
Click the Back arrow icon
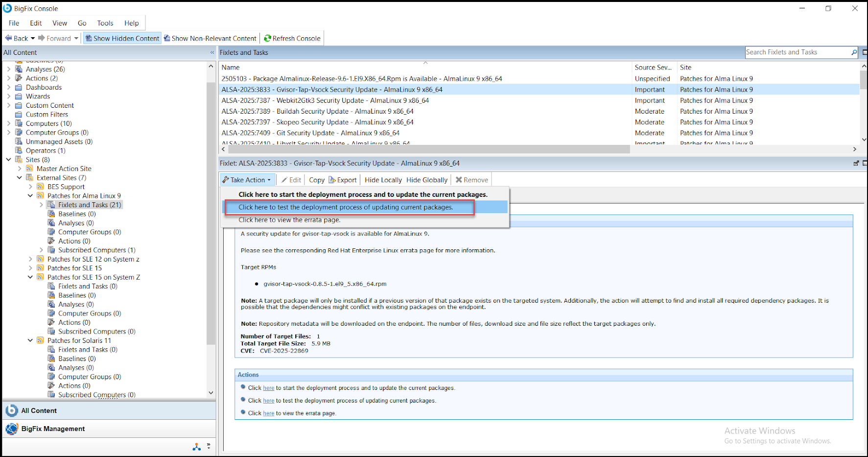tap(8, 38)
